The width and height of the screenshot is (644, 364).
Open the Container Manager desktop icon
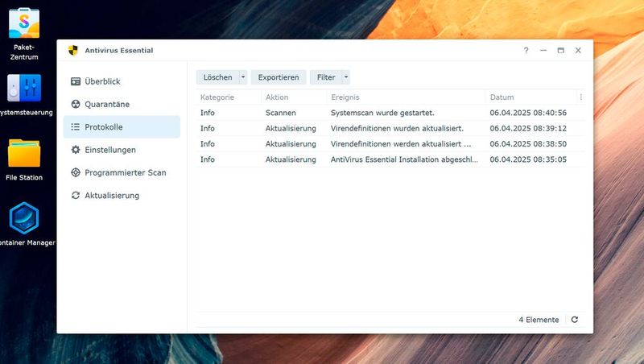(x=24, y=217)
